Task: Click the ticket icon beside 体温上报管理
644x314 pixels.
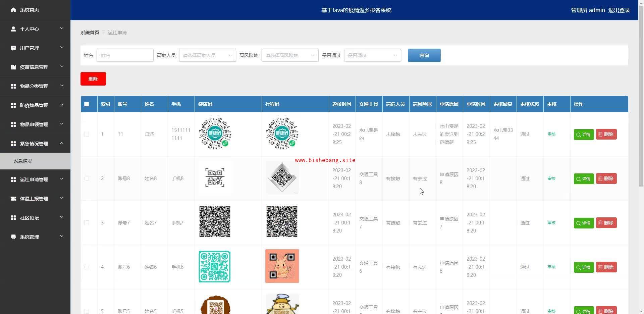Action: (x=13, y=199)
